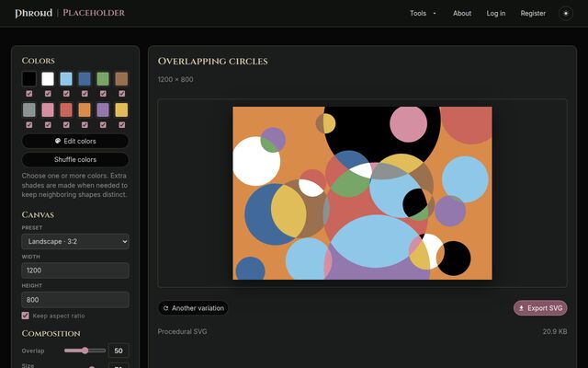Viewport: 588px width, 368px height.
Task: Select the black color swatch
Action: pyautogui.click(x=29, y=79)
